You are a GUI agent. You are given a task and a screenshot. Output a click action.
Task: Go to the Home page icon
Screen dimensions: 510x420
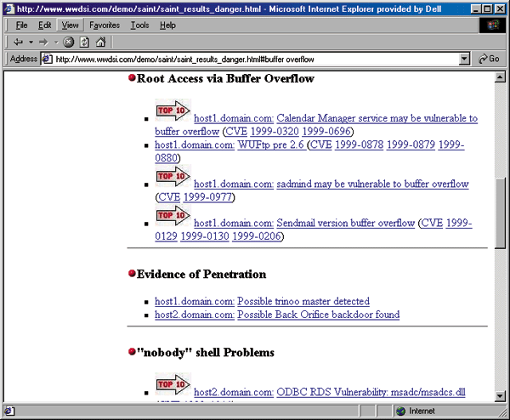click(100, 42)
